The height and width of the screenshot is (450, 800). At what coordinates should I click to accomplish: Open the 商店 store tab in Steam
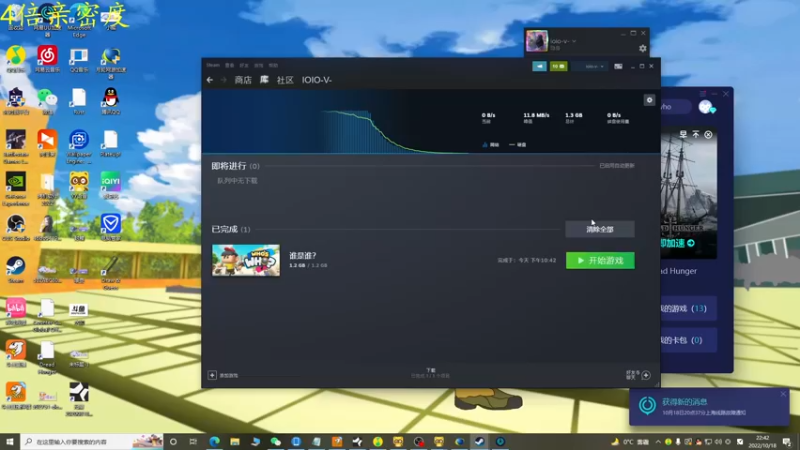[x=243, y=80]
